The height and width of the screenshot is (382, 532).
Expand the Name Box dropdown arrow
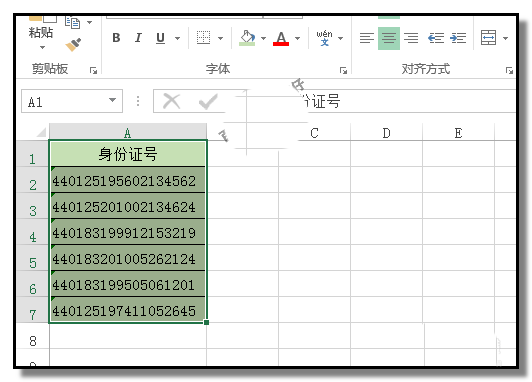click(x=112, y=100)
